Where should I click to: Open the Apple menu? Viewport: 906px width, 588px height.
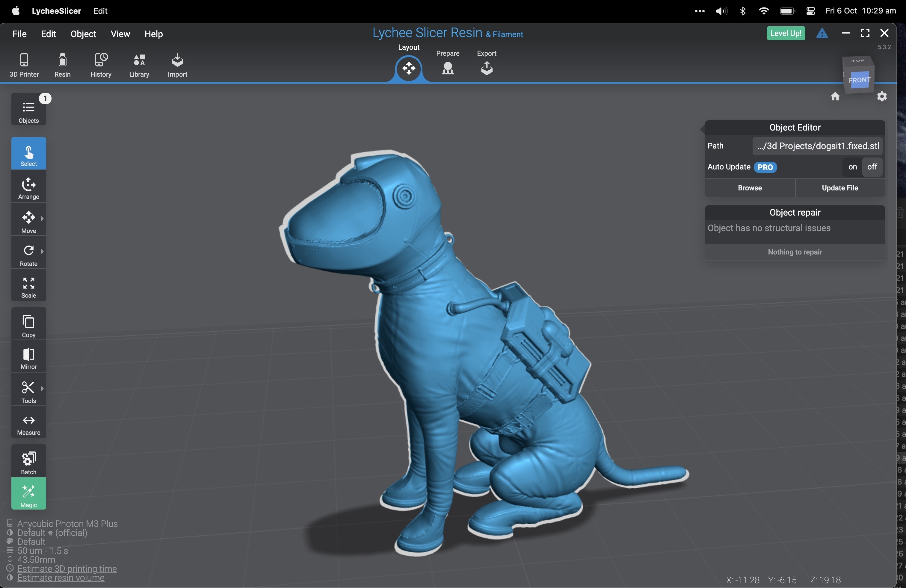point(16,11)
